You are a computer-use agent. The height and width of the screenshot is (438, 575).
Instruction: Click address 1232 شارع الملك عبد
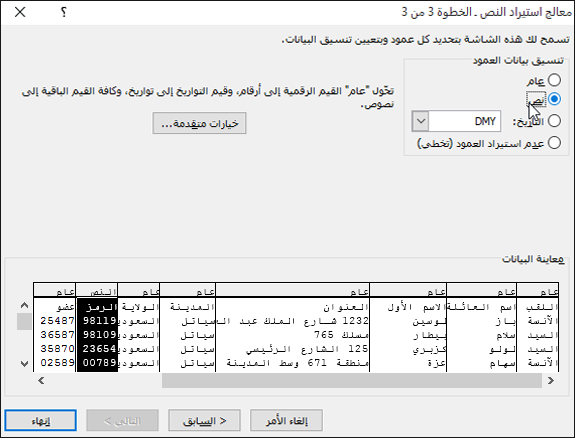pos(292,321)
